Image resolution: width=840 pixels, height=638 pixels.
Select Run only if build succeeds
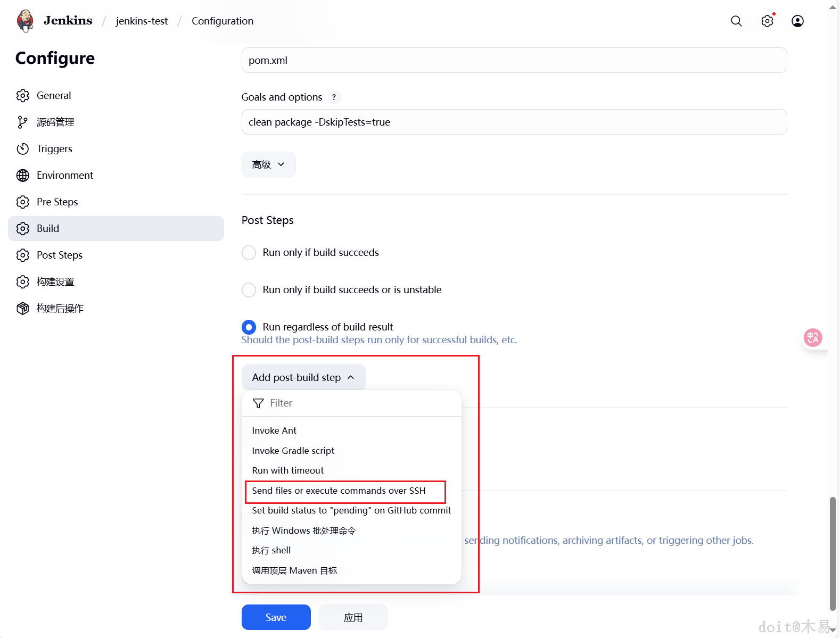pyautogui.click(x=249, y=253)
